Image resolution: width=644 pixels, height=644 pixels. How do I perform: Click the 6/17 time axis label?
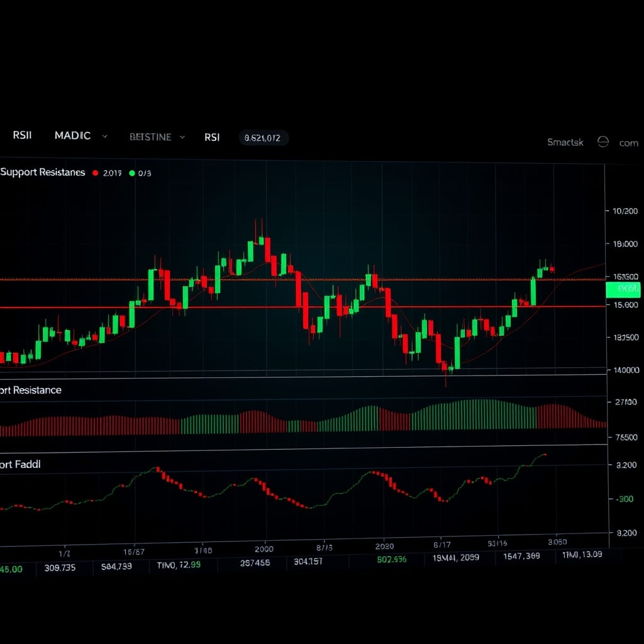pyautogui.click(x=442, y=545)
